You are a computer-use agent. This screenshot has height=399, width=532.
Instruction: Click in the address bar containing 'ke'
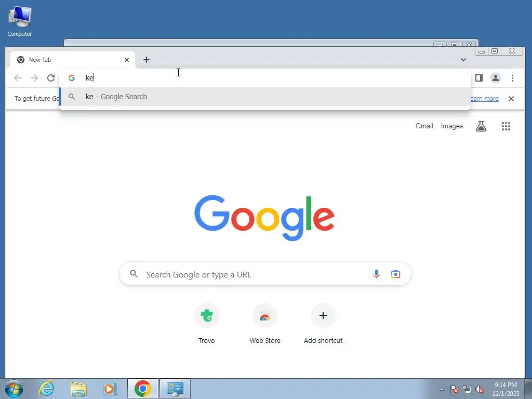coord(265,78)
